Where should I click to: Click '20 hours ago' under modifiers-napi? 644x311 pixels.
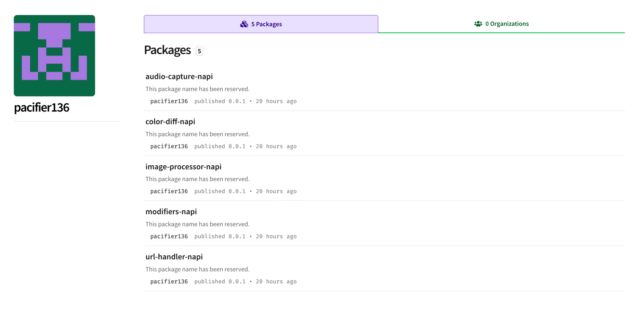click(276, 236)
